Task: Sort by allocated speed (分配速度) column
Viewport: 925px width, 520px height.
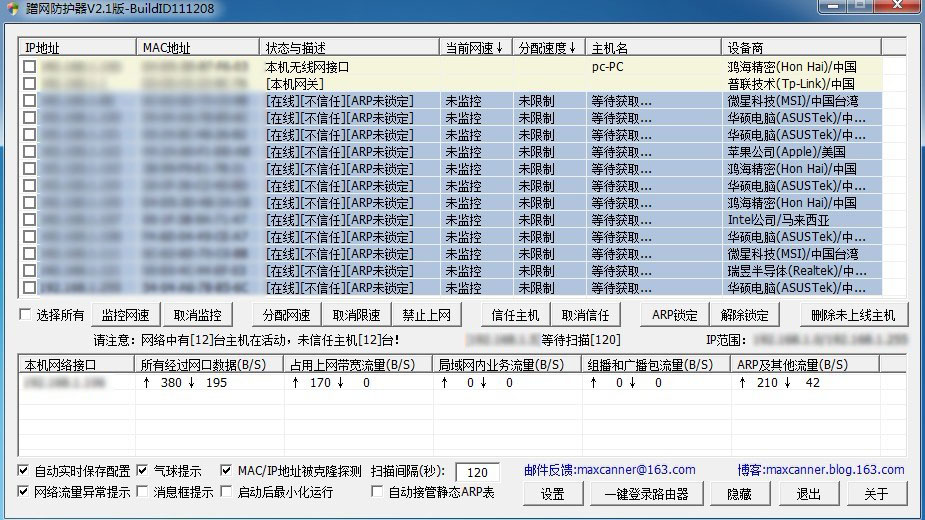Action: coord(549,48)
